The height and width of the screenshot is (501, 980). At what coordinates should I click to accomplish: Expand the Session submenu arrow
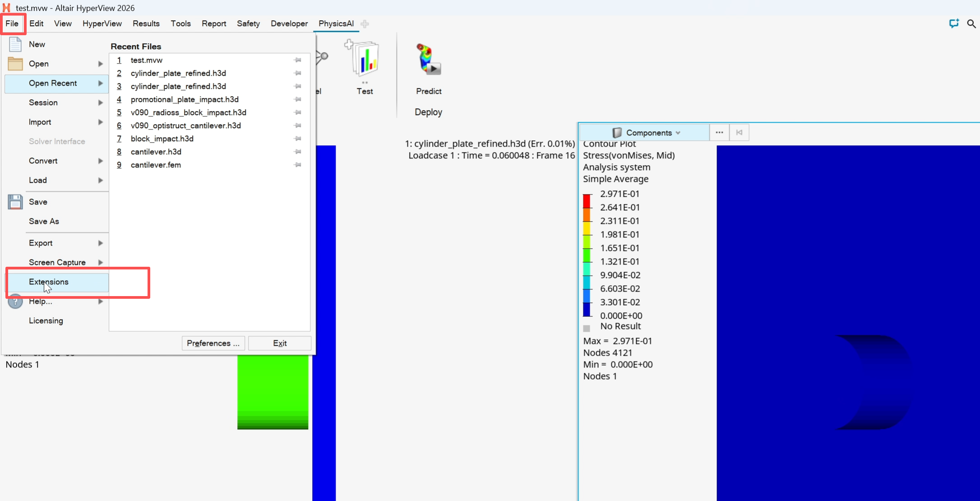(101, 102)
